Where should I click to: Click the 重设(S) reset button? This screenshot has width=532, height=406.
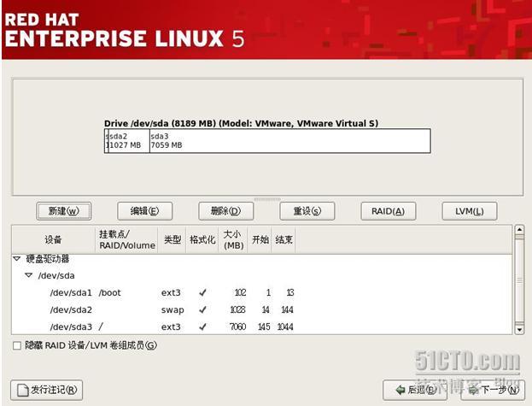(307, 211)
